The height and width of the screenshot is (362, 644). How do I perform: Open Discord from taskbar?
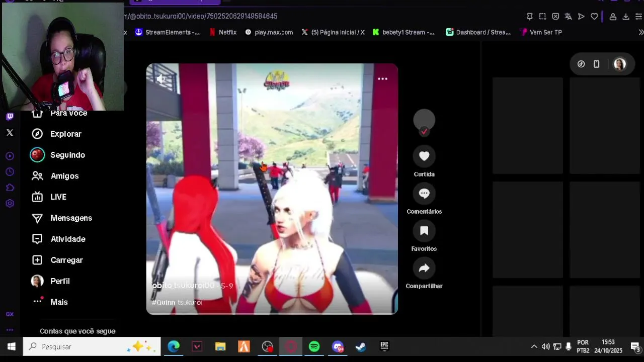pyautogui.click(x=338, y=347)
